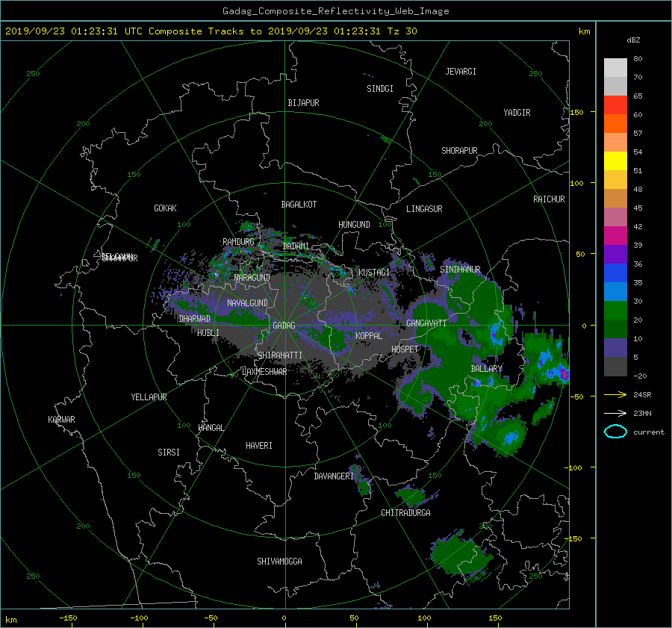Click the yellow 24SR arrow legend icon
Image resolution: width=672 pixels, height=628 pixels.
615,394
